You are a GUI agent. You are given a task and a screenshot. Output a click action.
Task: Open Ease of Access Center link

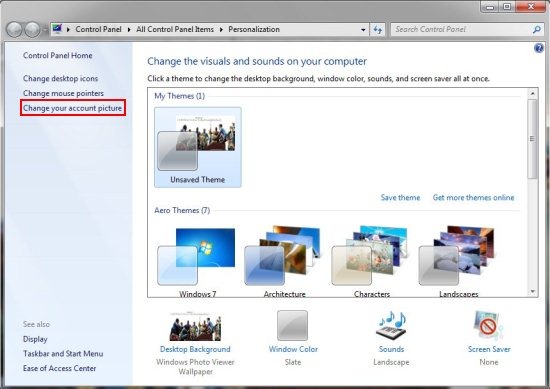(59, 368)
